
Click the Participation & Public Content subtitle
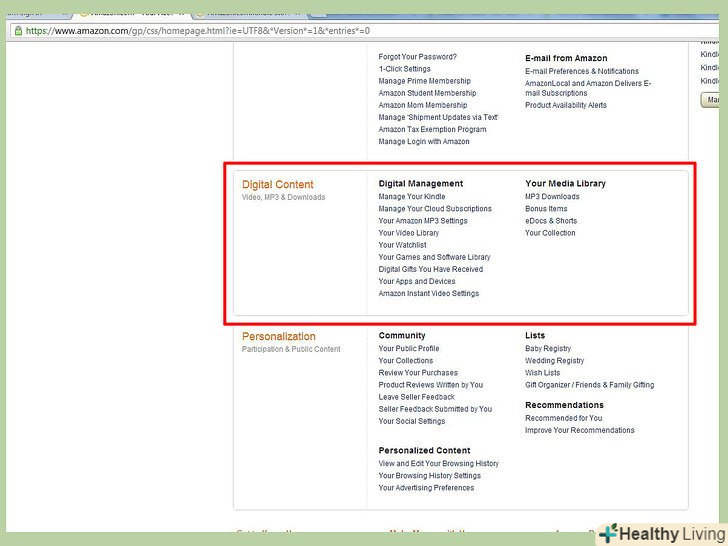click(x=291, y=349)
